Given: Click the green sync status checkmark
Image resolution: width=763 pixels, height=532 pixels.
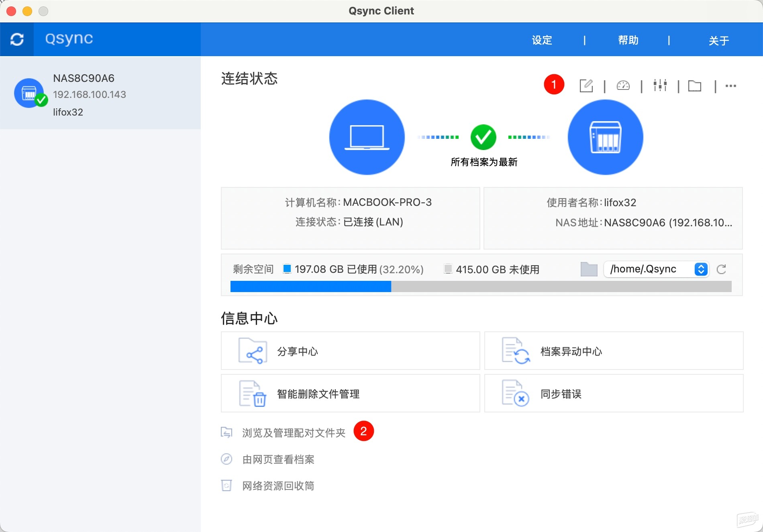Looking at the screenshot, I should click(x=484, y=137).
